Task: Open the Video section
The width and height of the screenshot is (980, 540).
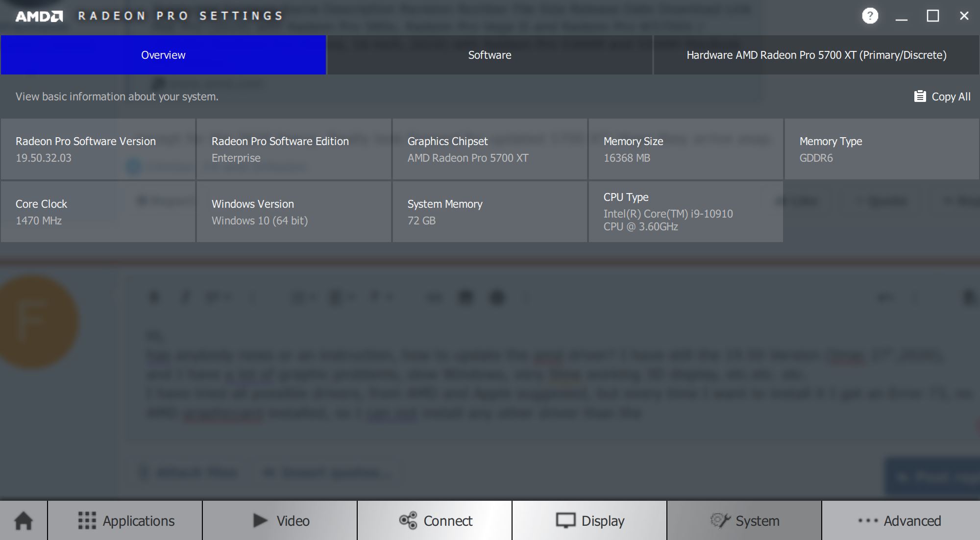Action: coord(280,520)
